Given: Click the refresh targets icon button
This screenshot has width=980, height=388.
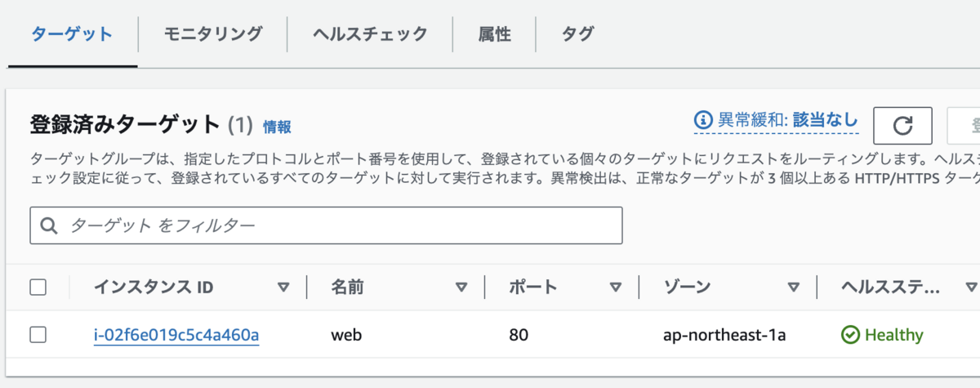Looking at the screenshot, I should [x=902, y=125].
